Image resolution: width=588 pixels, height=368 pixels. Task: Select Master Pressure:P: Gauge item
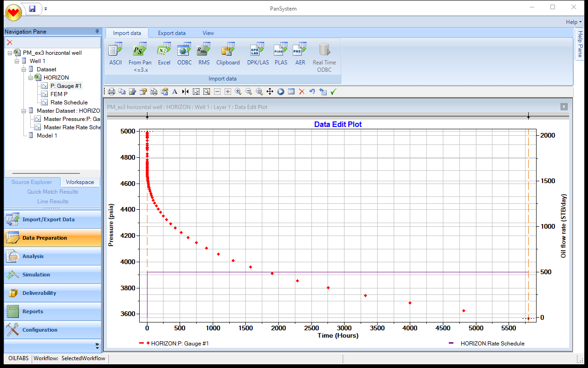pyautogui.click(x=72, y=119)
